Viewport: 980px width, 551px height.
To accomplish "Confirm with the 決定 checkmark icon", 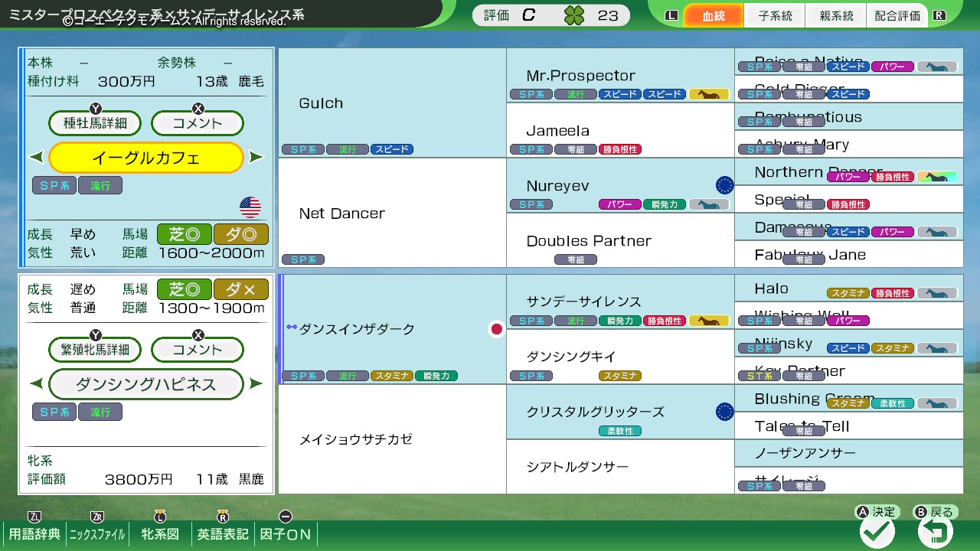I will tap(877, 532).
